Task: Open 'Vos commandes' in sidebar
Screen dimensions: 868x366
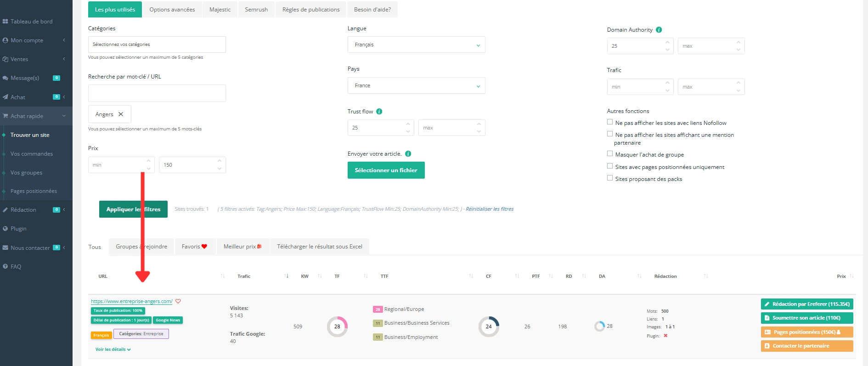Action: 32,154
